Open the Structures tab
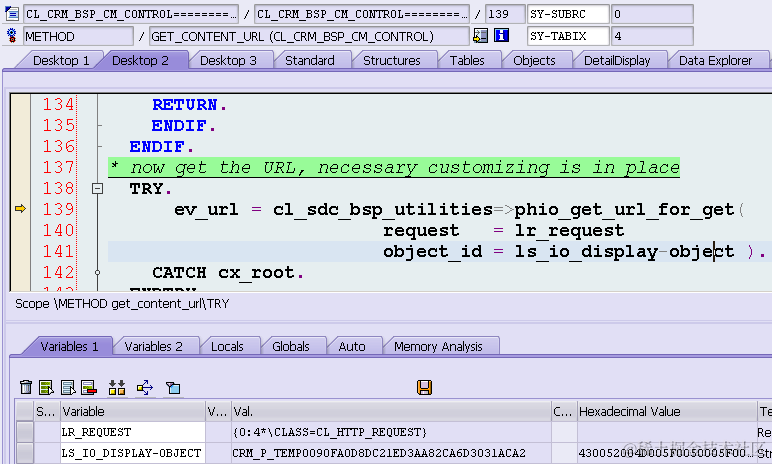 point(392,61)
